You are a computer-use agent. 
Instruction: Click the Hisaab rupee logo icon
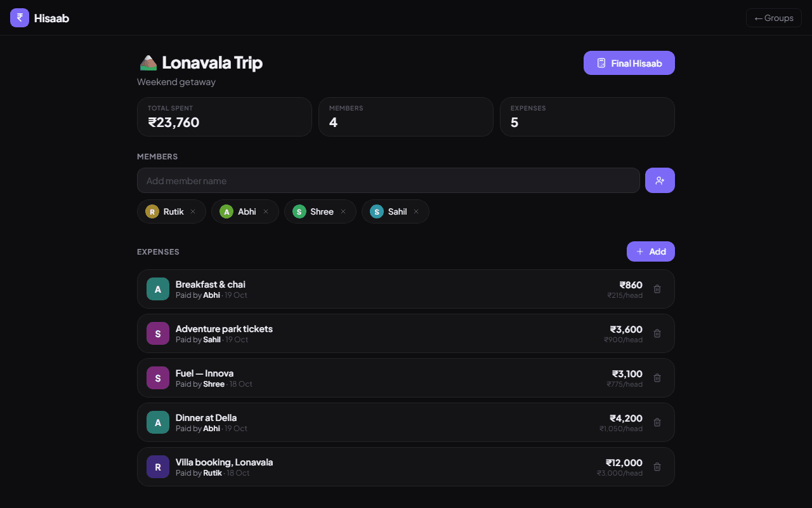20,18
